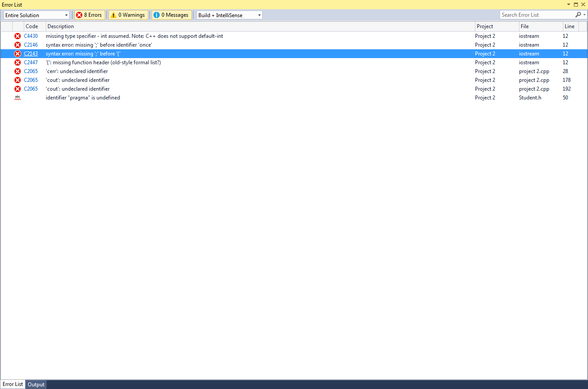Open help for error code C4430

coord(31,36)
